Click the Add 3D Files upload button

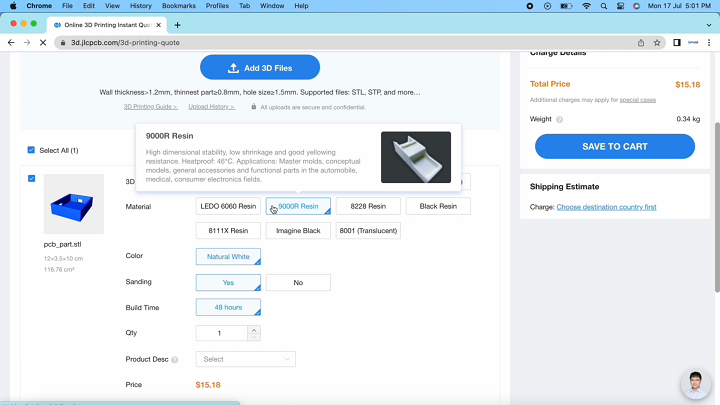point(260,68)
